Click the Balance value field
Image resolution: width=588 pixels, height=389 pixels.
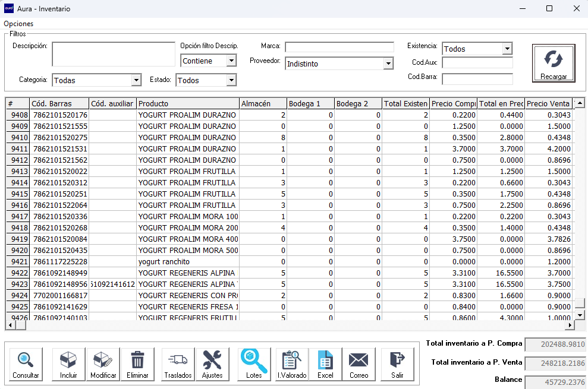click(x=555, y=382)
